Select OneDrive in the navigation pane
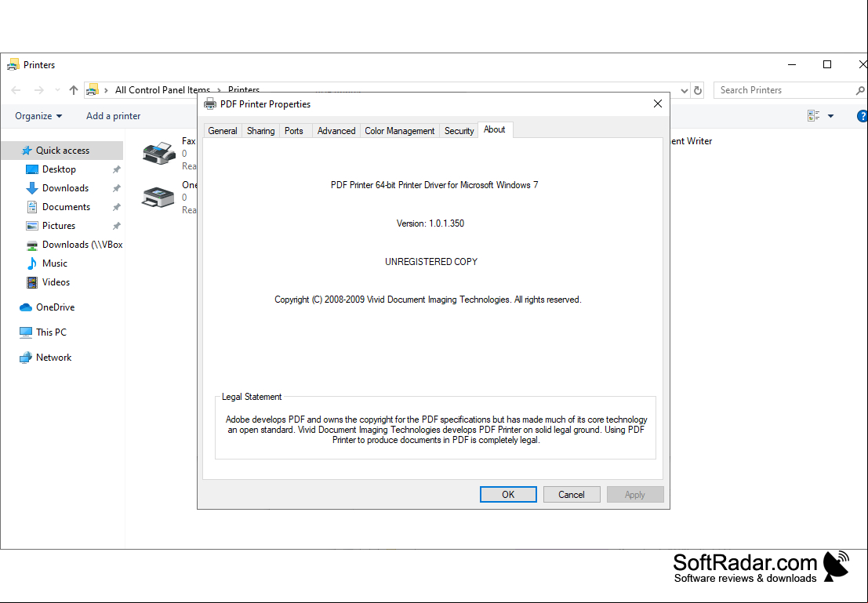The width and height of the screenshot is (868, 603). pyautogui.click(x=55, y=307)
